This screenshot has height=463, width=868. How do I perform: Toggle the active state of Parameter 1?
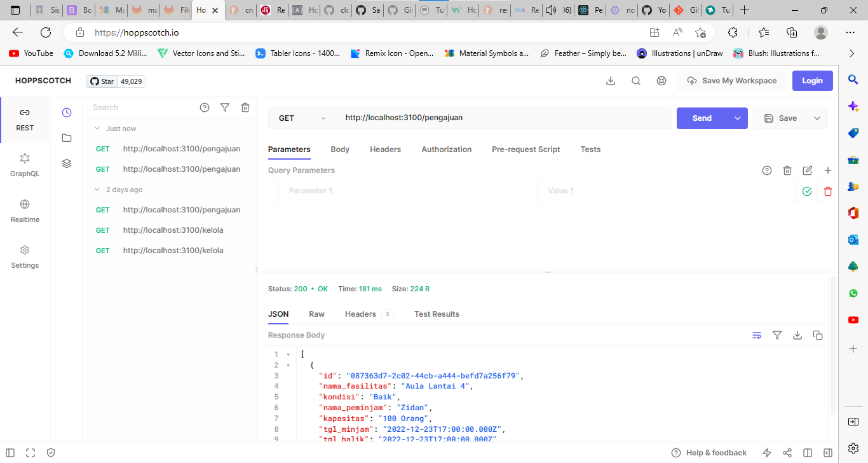click(x=807, y=191)
